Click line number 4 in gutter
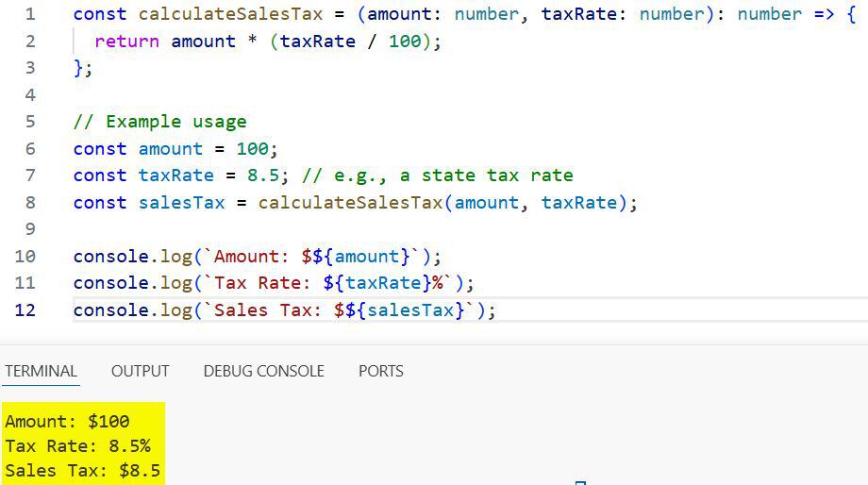The image size is (868, 485). click(30, 94)
